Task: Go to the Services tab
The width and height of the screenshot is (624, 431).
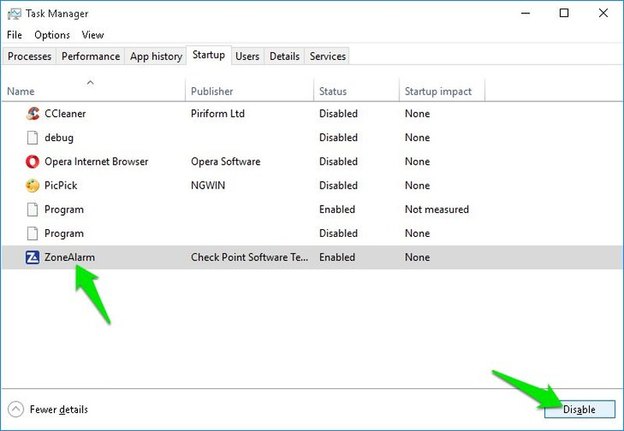Action: 327,56
